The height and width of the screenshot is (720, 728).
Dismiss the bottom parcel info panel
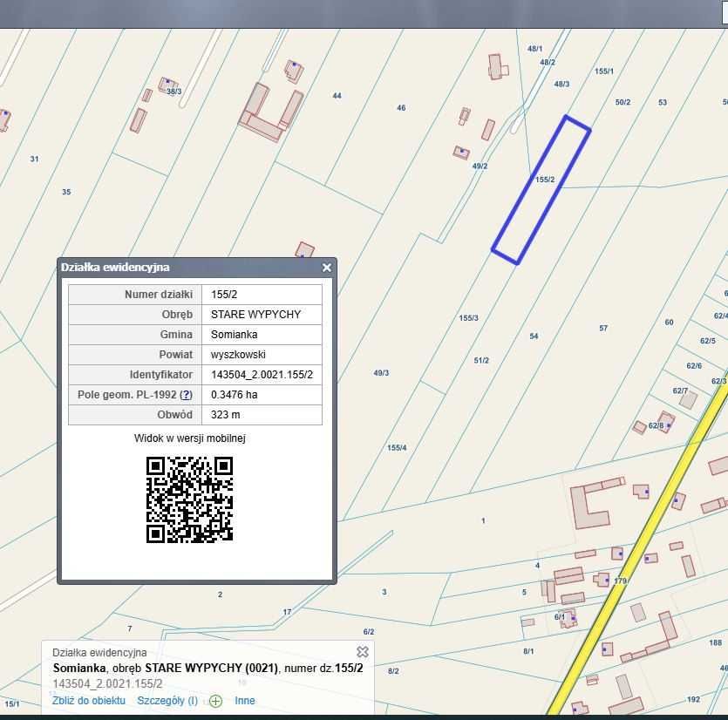pyautogui.click(x=363, y=652)
